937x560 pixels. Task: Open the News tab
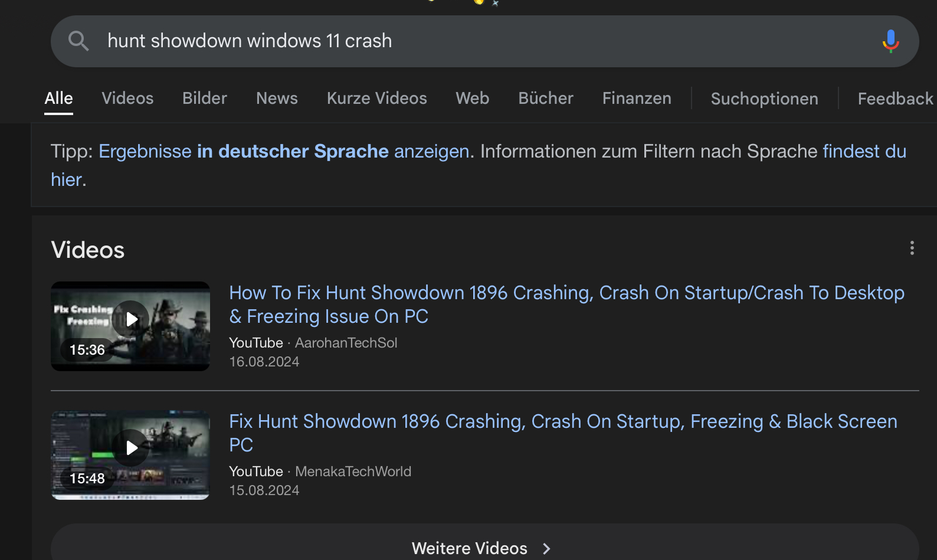pyautogui.click(x=277, y=99)
